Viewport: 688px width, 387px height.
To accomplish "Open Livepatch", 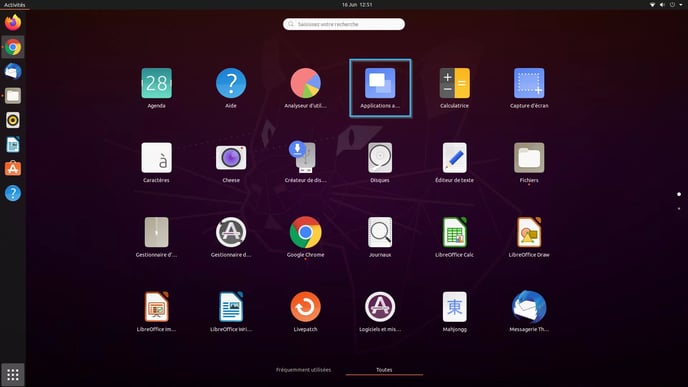I will point(305,307).
